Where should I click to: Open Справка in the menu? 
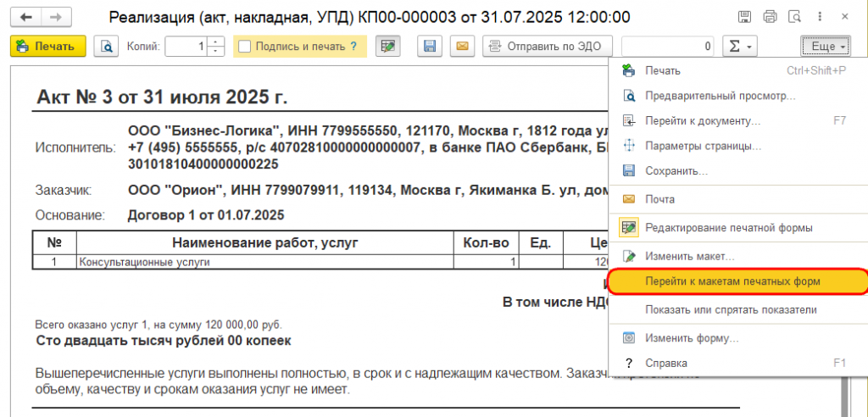[x=737, y=364]
